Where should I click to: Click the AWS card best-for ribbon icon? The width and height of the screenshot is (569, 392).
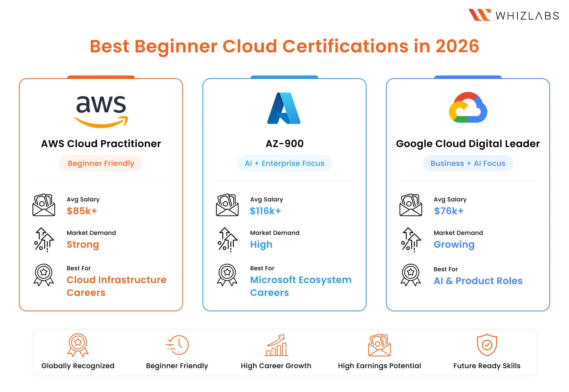coord(44,275)
